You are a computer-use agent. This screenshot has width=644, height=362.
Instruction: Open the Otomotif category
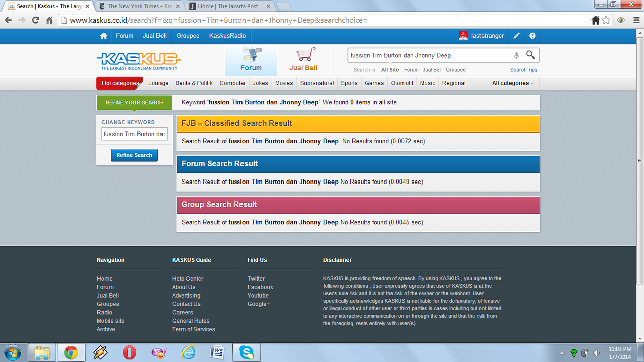[402, 83]
